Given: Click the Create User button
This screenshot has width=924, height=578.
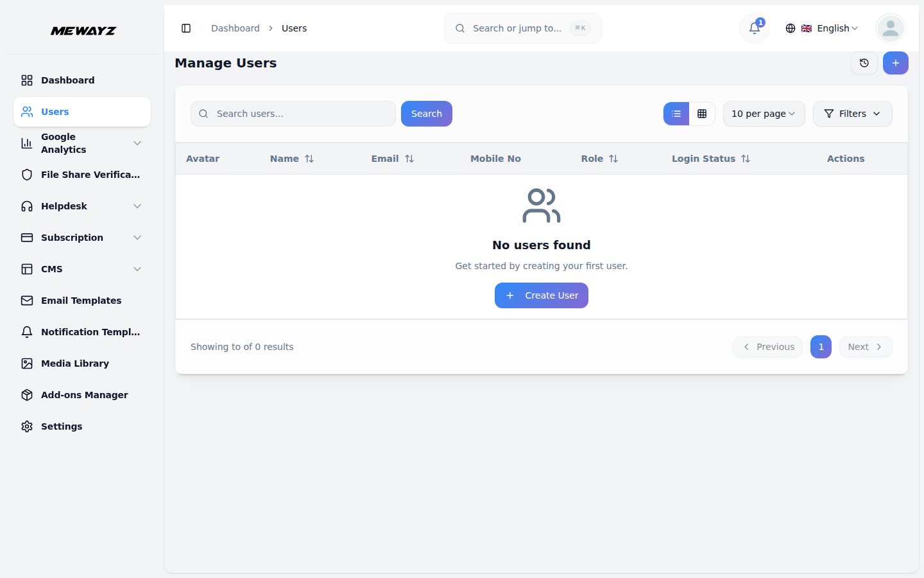Looking at the screenshot, I should point(541,295).
